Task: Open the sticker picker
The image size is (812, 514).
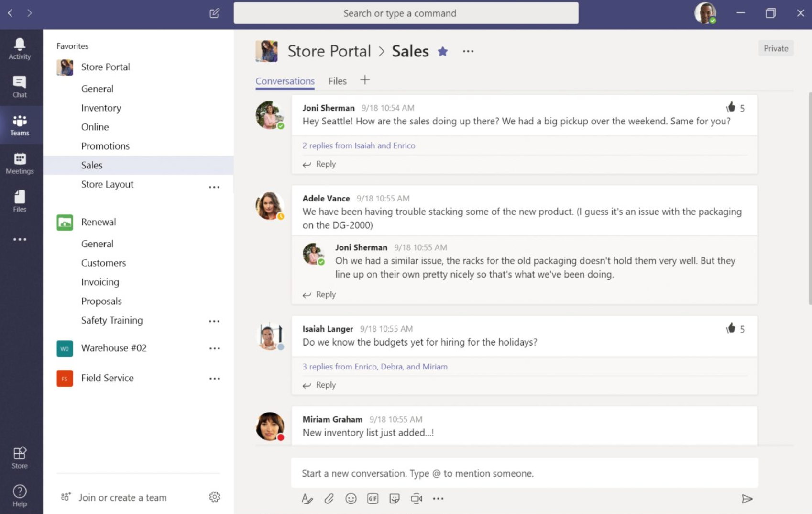Action: pos(395,499)
